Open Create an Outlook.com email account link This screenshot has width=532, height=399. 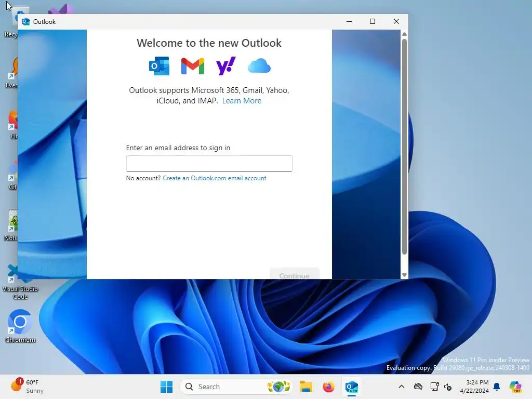click(215, 178)
